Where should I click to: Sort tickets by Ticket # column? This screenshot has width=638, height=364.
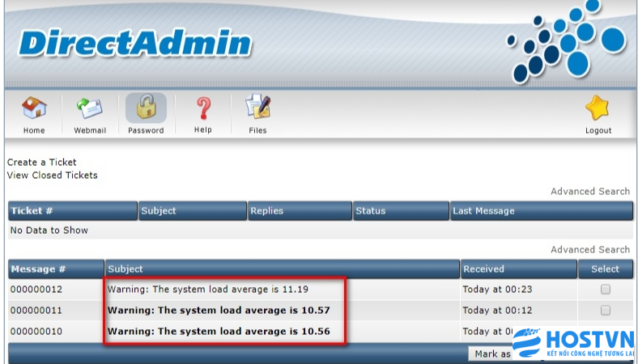72,210
